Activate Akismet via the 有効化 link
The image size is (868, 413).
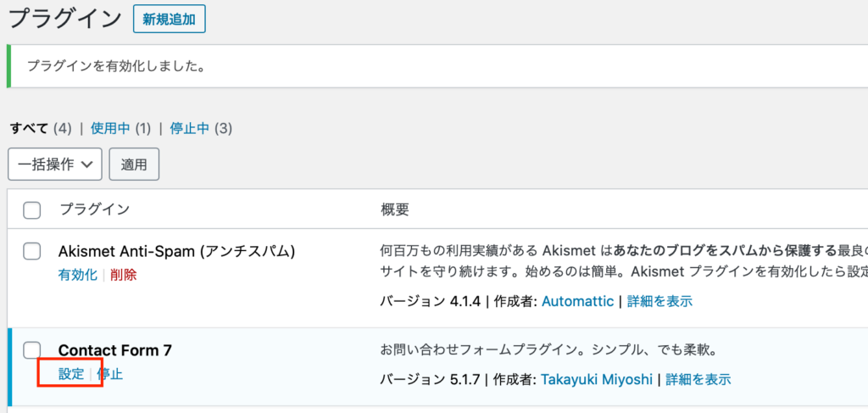tap(77, 275)
